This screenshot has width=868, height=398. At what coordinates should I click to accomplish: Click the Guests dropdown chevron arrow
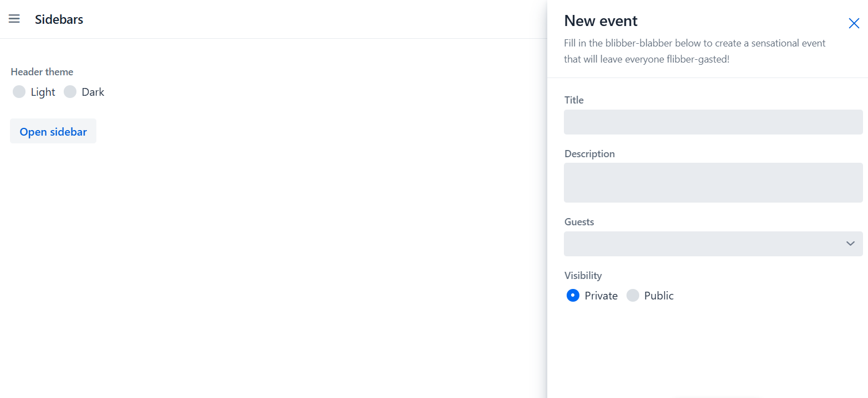pos(850,244)
